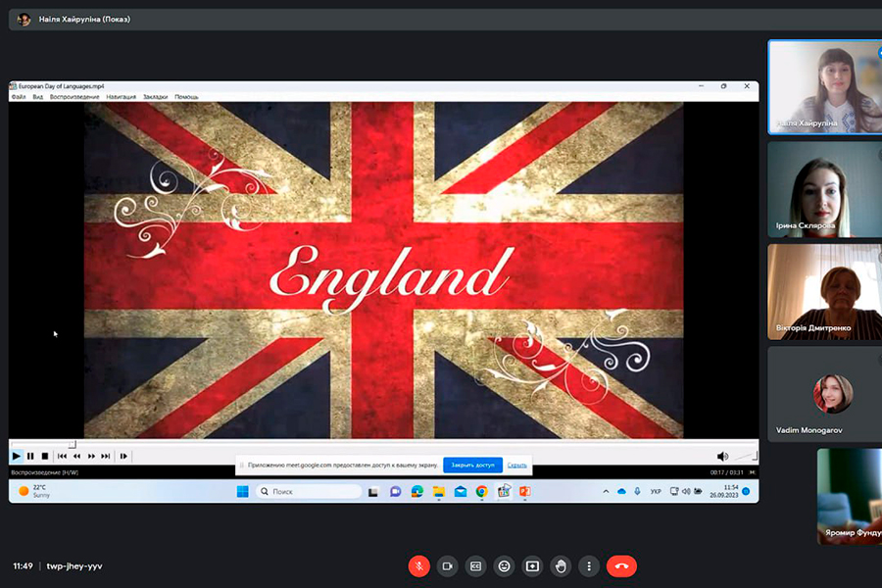Open the three-dot more options menu

[588, 565]
